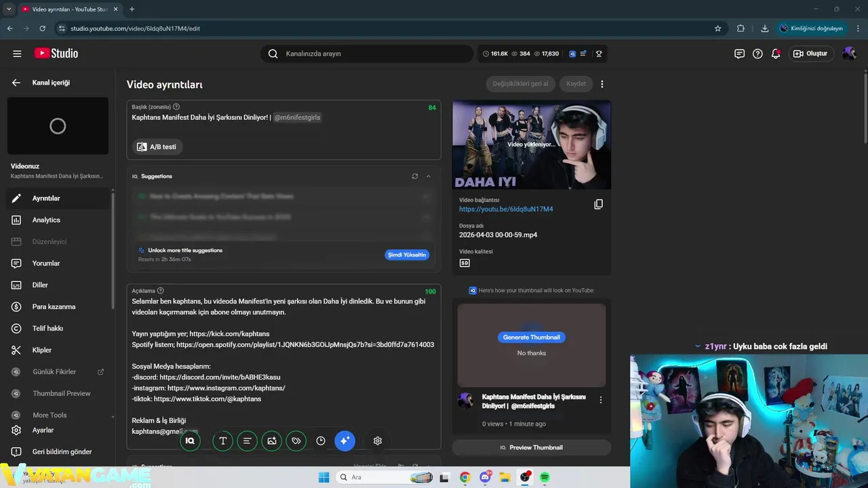Click the Oluştur create button
Screen dimensions: 868x488
coord(811,54)
